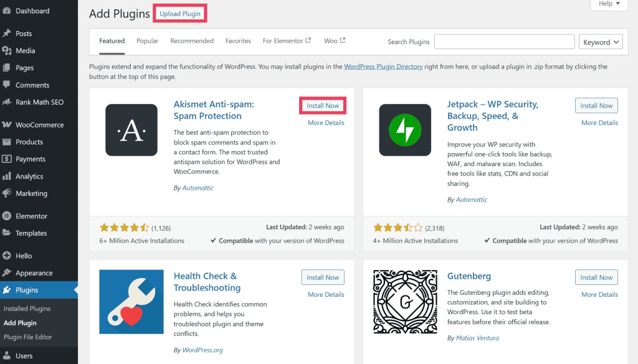Open the Favorites tab
Image resolution: width=638 pixels, height=364 pixels.
click(x=238, y=41)
